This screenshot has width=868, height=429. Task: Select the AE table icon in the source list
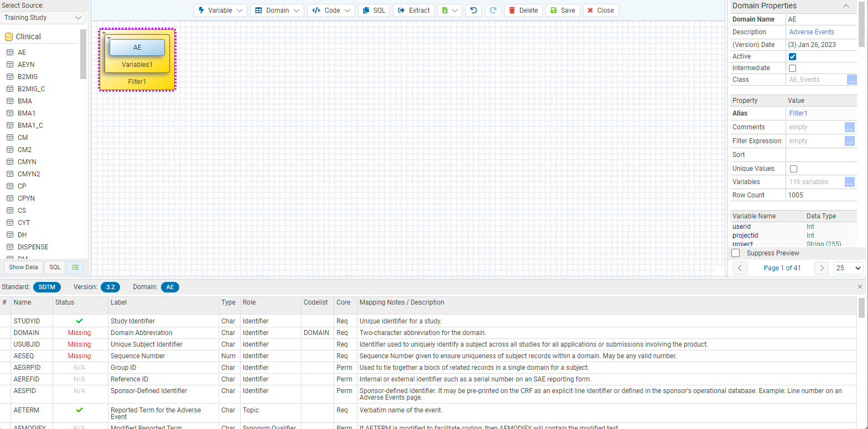10,53
